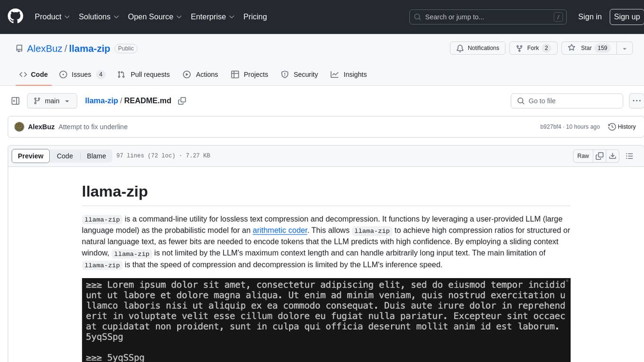View the file History
This screenshot has height=362, width=644.
click(622, 127)
